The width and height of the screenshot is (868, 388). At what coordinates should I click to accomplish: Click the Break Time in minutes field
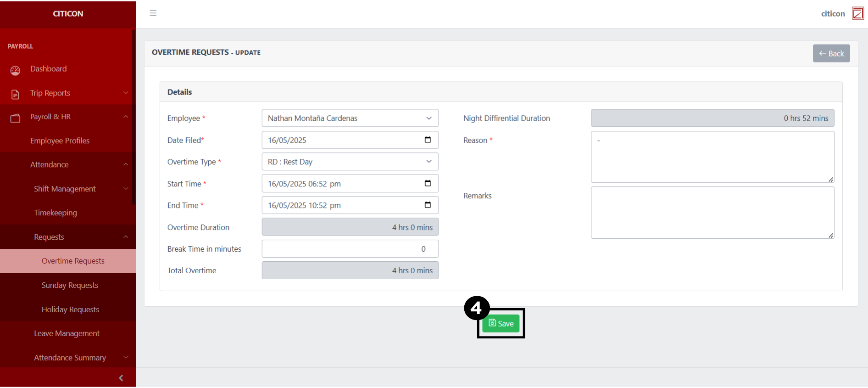[350, 249]
